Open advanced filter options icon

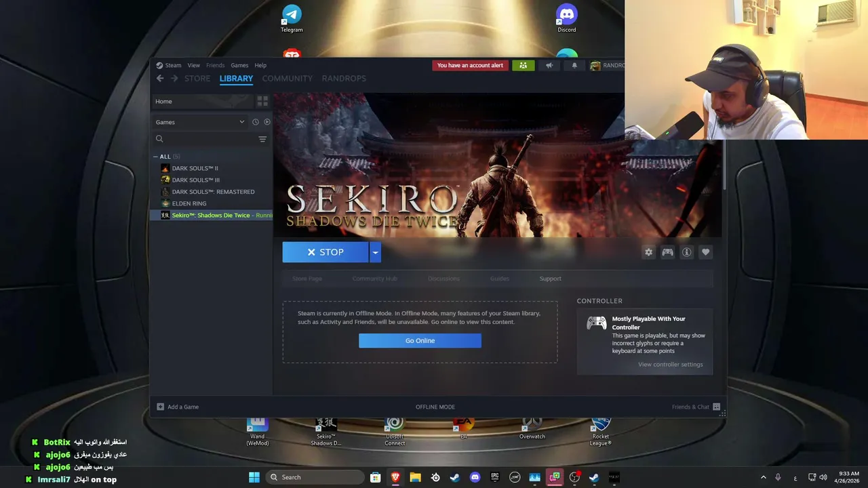point(262,139)
